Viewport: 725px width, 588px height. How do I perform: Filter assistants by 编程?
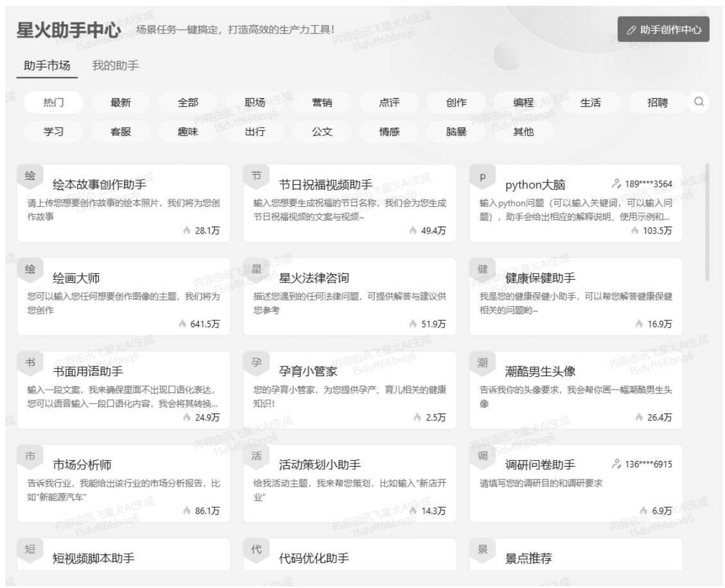point(523,102)
